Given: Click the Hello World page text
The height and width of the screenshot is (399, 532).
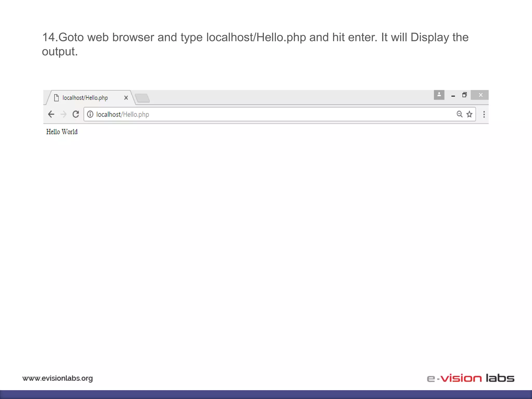Looking at the screenshot, I should pyautogui.click(x=62, y=132).
